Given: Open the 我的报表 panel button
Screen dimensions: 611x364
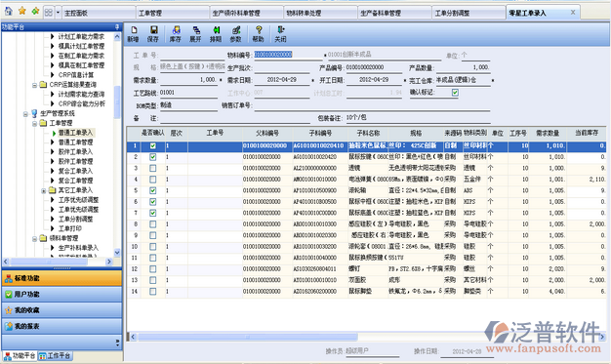Looking at the screenshot, I should point(61,326).
